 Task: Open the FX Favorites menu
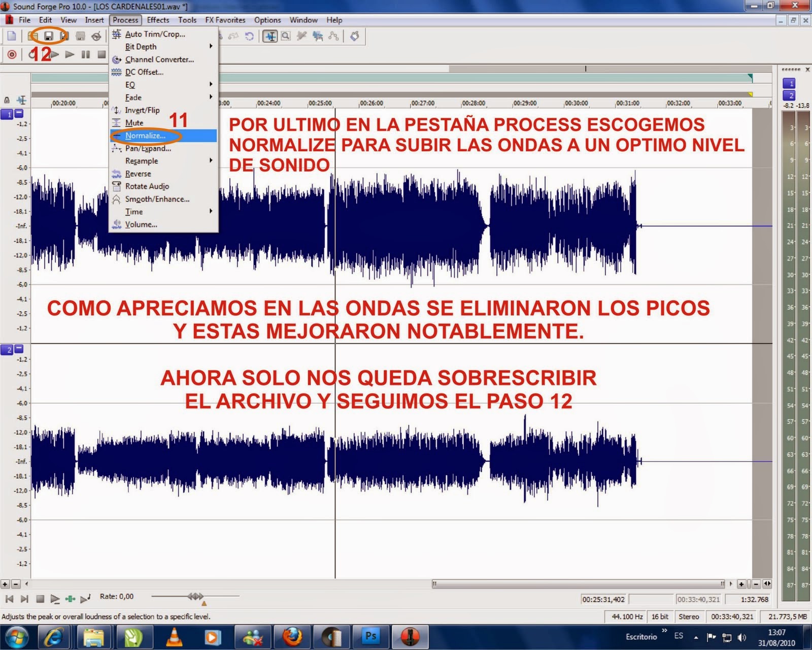[x=225, y=20]
